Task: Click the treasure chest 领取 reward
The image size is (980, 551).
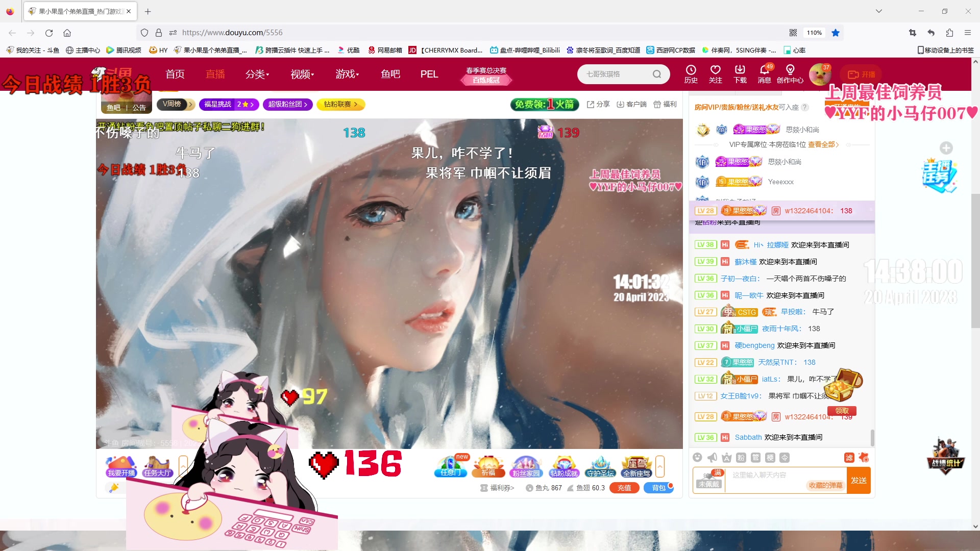Action: (x=842, y=411)
